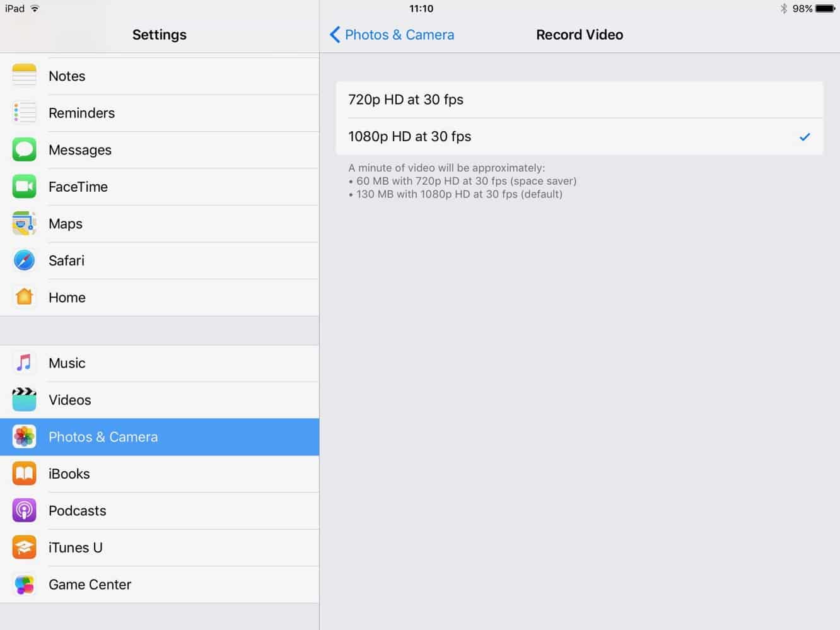Tap the 98% battery percentage
Image resolution: width=840 pixels, height=630 pixels.
802,8
